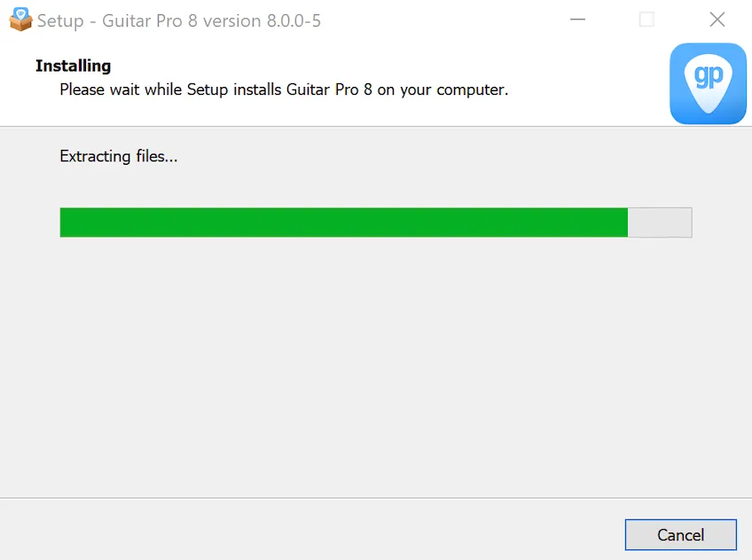Click the setup box icon in title bar
This screenshot has height=560, width=752.
pos(20,19)
